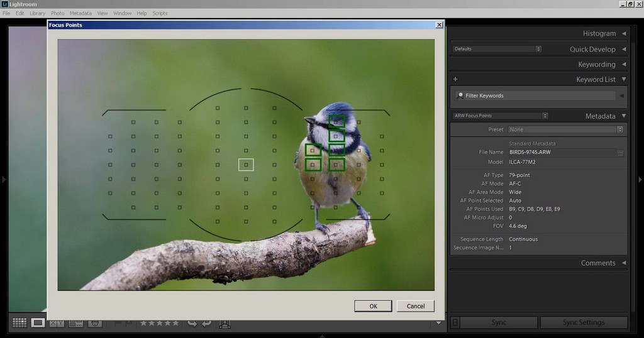The image size is (644, 338).
Task: Open the Metadata menu
Action: 80,13
